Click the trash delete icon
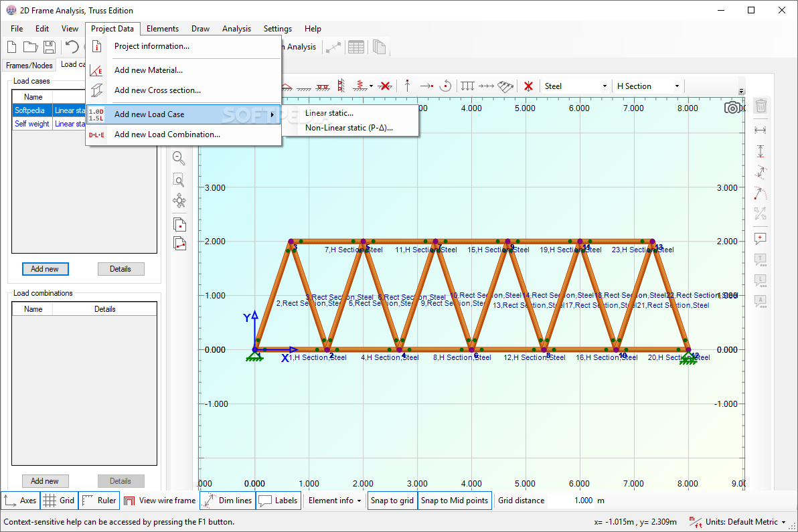The width and height of the screenshot is (798, 532). point(761,106)
